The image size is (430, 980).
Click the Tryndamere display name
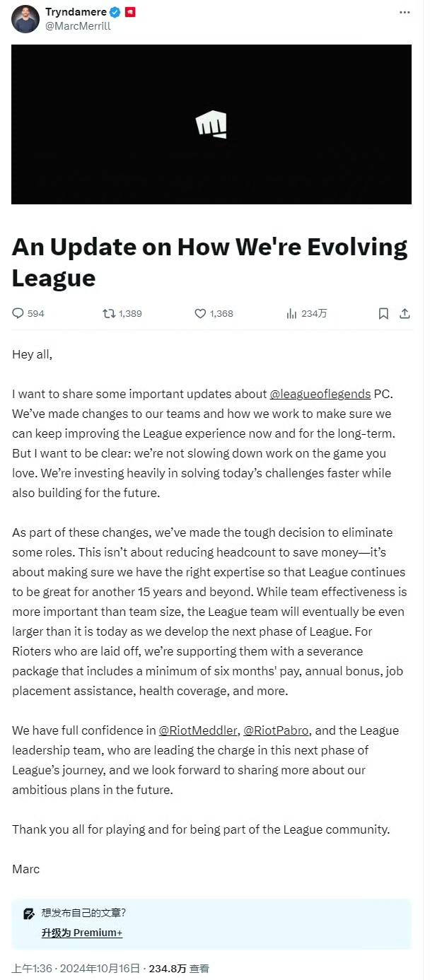pos(74,12)
